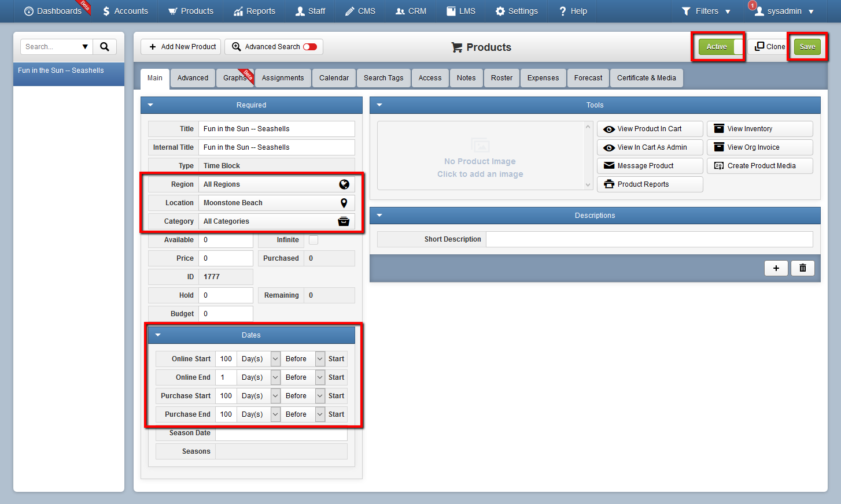841x504 pixels.
Task: Switch to the Search Tags tab
Action: pyautogui.click(x=383, y=78)
